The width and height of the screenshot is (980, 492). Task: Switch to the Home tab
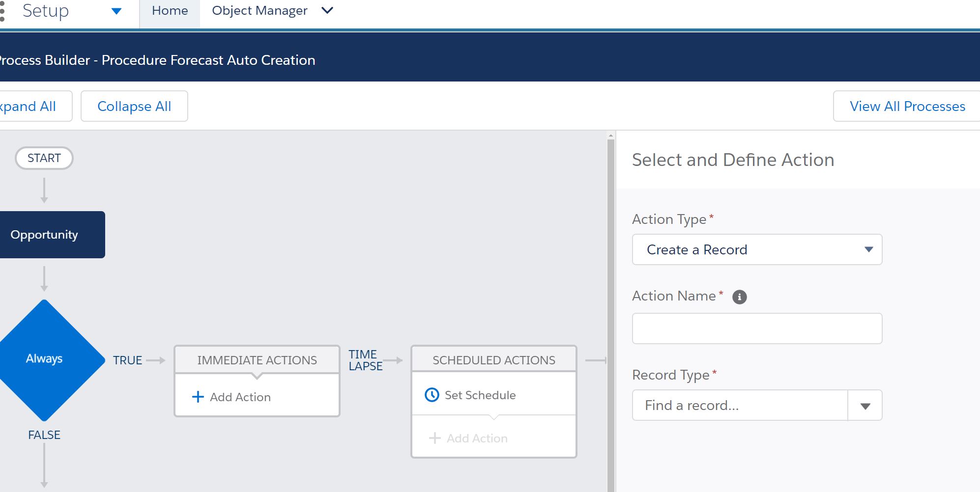(170, 11)
